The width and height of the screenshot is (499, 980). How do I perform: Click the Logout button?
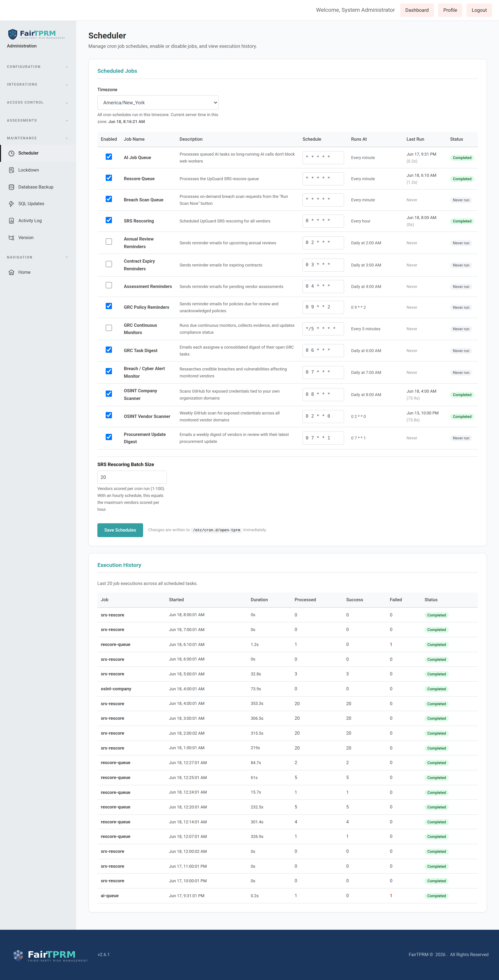(x=479, y=10)
